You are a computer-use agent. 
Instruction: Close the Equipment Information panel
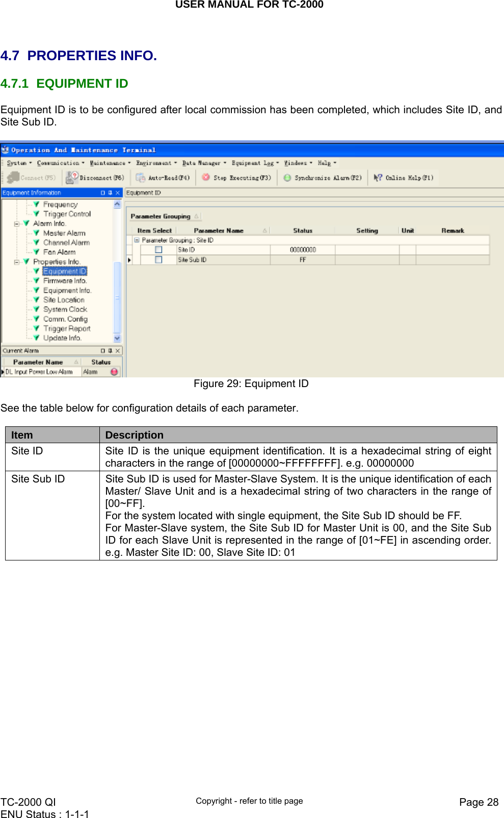(x=118, y=193)
